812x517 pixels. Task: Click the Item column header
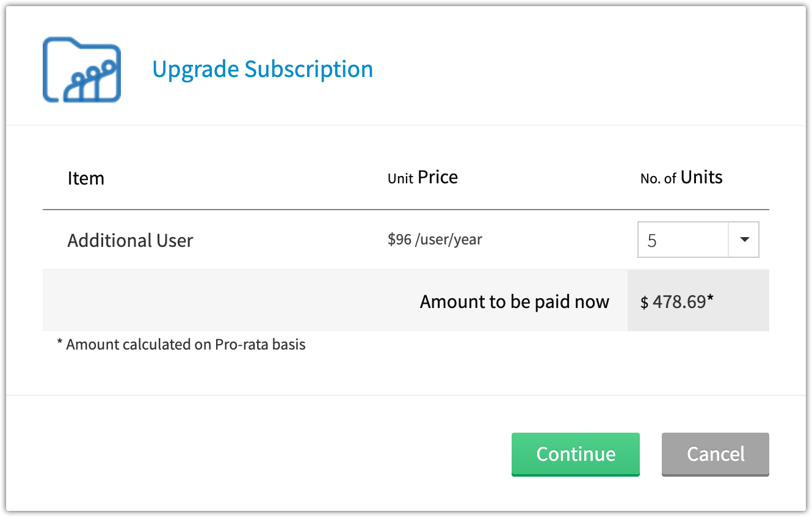(86, 178)
